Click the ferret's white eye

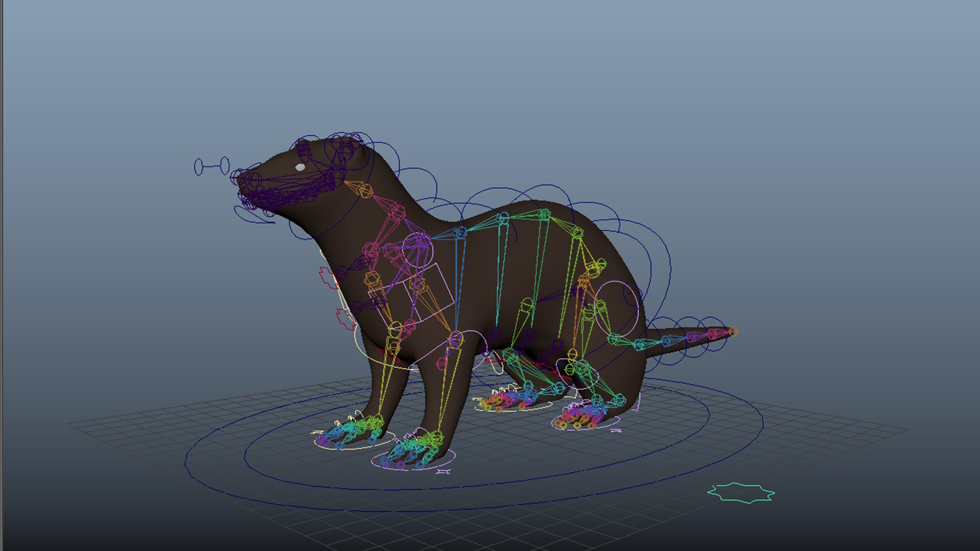tap(300, 167)
